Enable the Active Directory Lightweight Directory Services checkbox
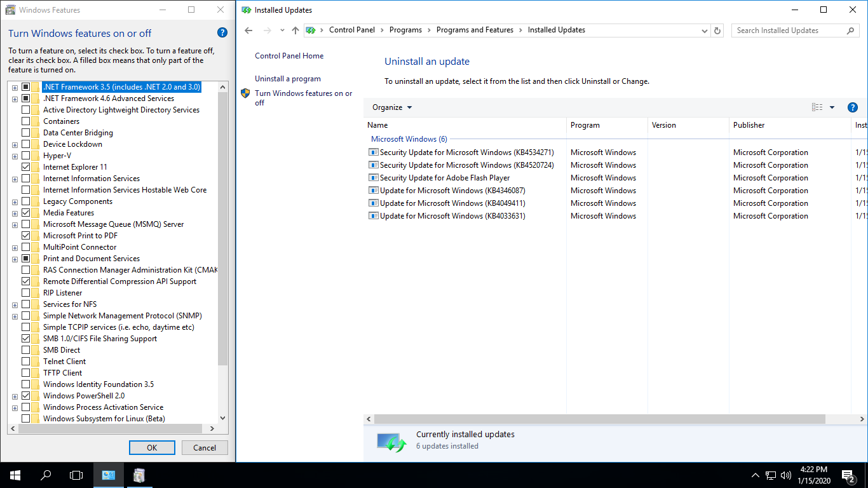This screenshot has width=868, height=488. pos(26,110)
